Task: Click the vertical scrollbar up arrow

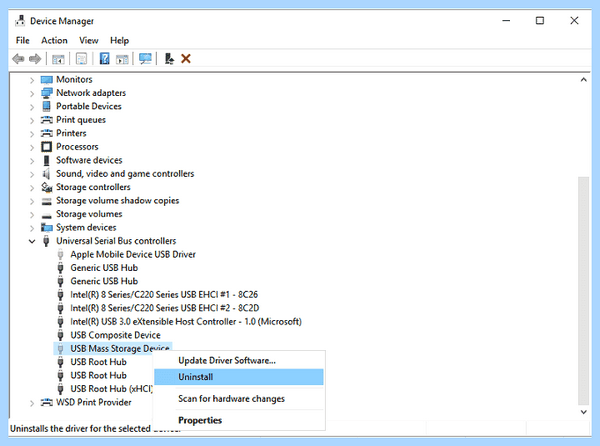Action: click(584, 80)
